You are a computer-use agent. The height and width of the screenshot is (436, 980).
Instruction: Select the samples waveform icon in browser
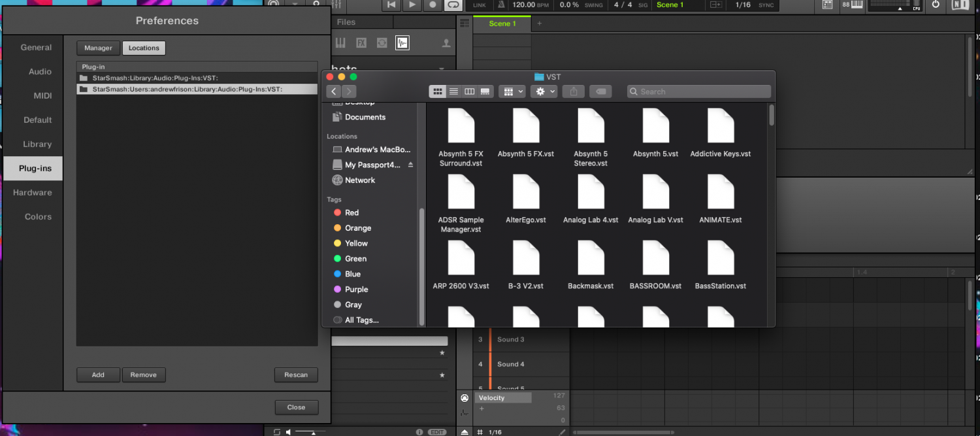tap(402, 43)
